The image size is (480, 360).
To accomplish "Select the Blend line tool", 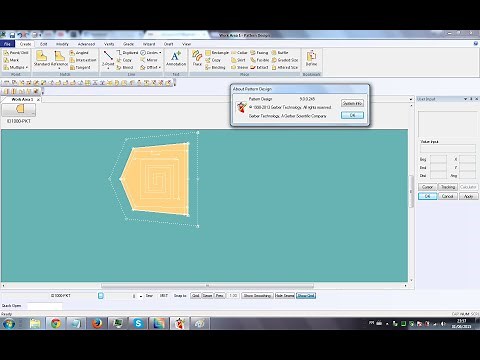I will 125,67.
